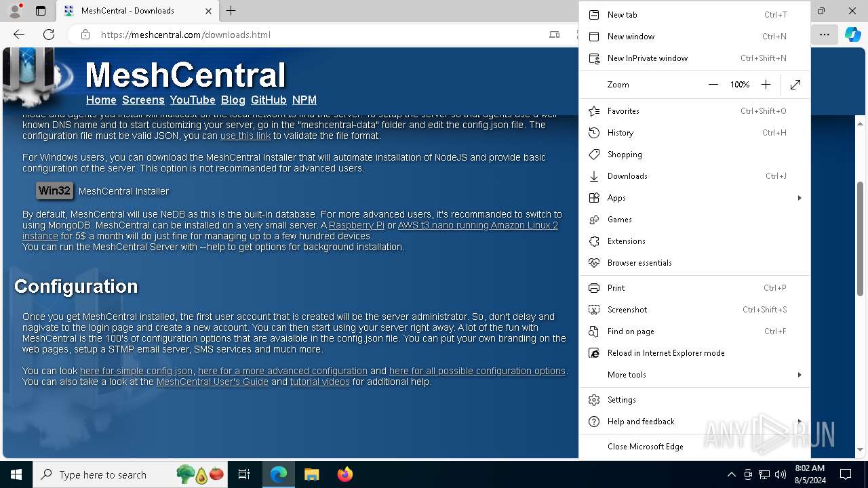Open Blog link
The width and height of the screenshot is (868, 488).
(x=233, y=100)
